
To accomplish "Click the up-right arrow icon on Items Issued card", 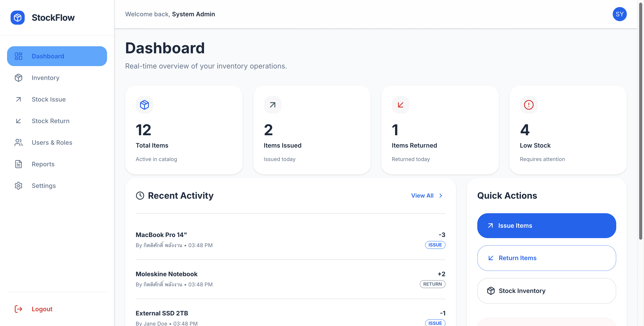I will 272,105.
